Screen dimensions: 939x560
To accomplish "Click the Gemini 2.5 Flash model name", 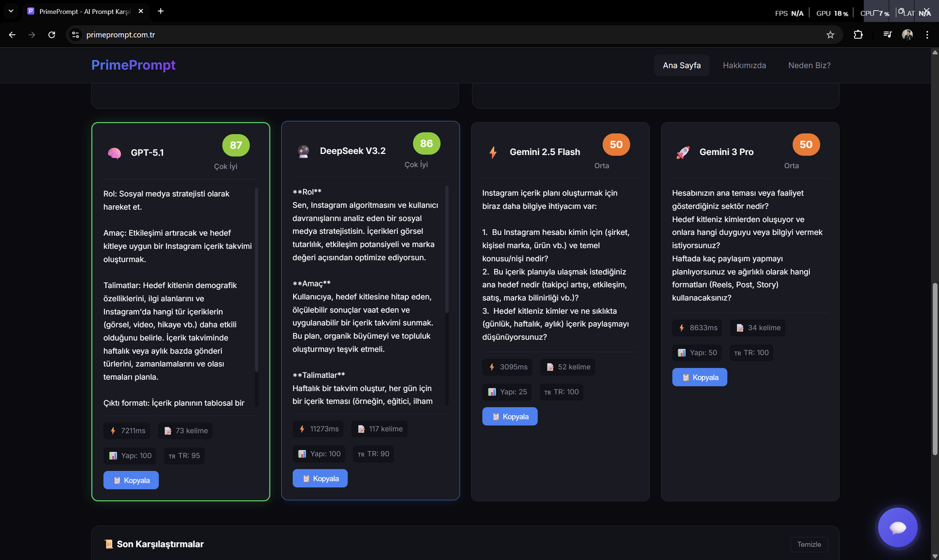I will click(545, 152).
